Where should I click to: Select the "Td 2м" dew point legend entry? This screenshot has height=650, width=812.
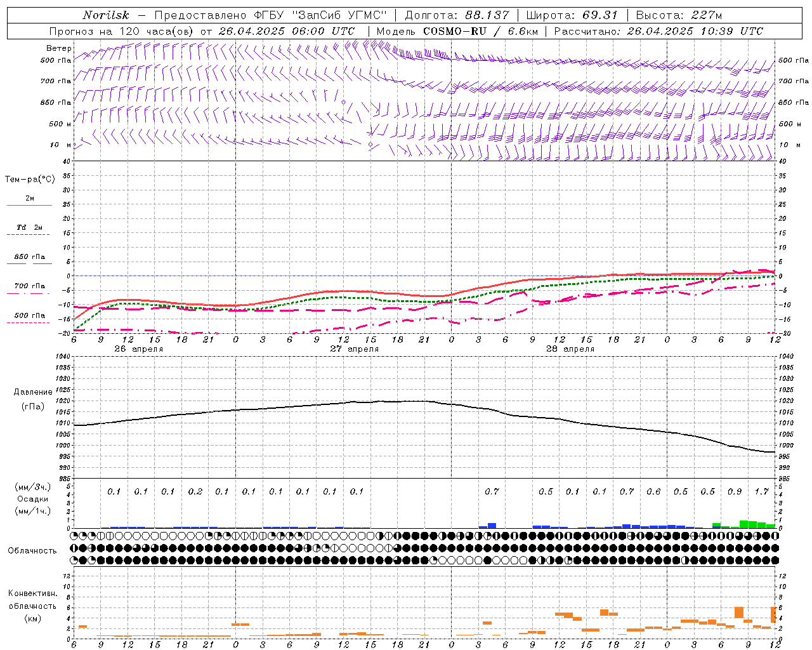pyautogui.click(x=29, y=227)
